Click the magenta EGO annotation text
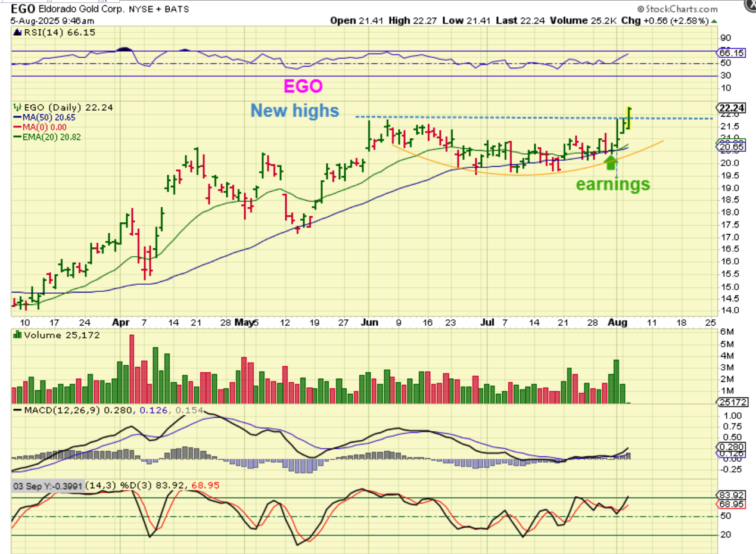756x554 pixels. (303, 86)
